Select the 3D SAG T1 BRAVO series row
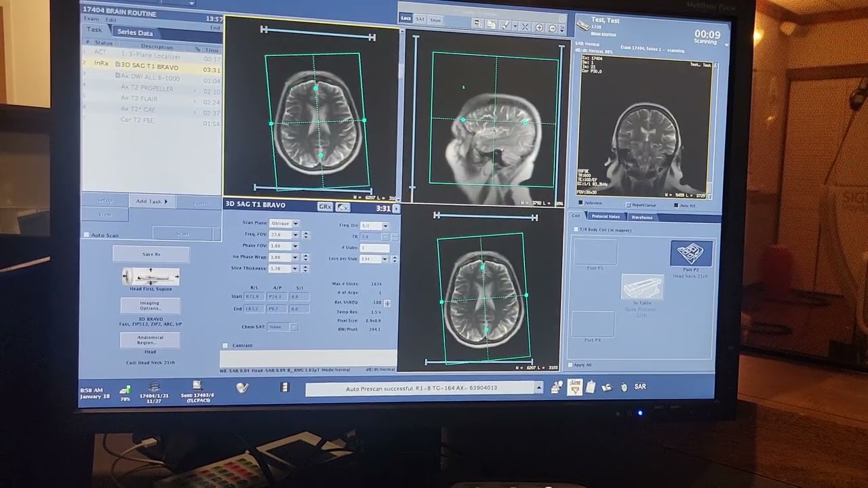The height and width of the screenshot is (488, 868). pyautogui.click(x=153, y=67)
